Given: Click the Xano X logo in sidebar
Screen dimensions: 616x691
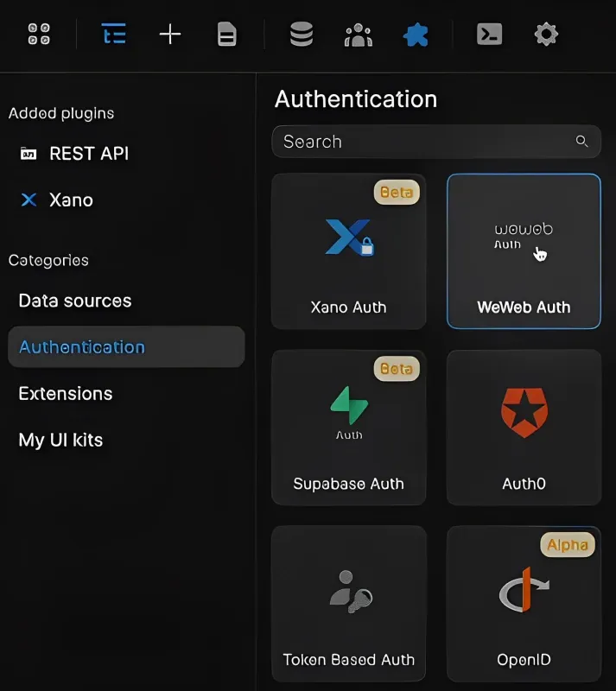Looking at the screenshot, I should (29, 200).
